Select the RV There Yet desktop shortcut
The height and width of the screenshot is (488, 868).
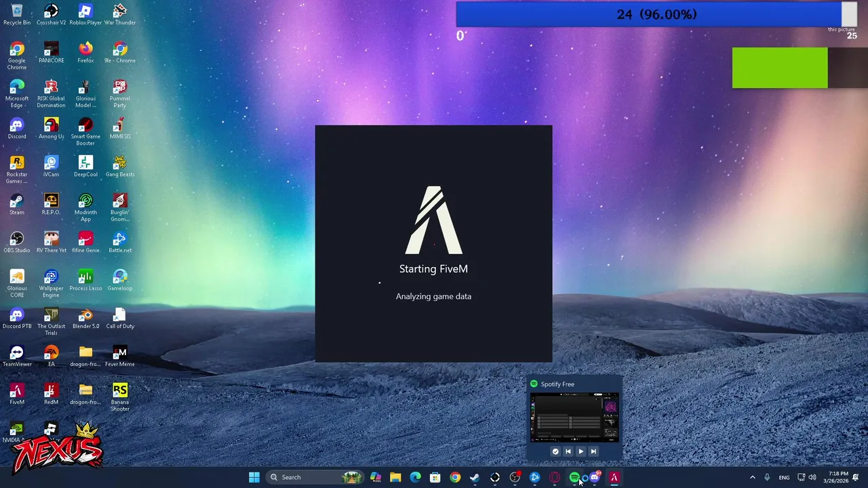(51, 242)
